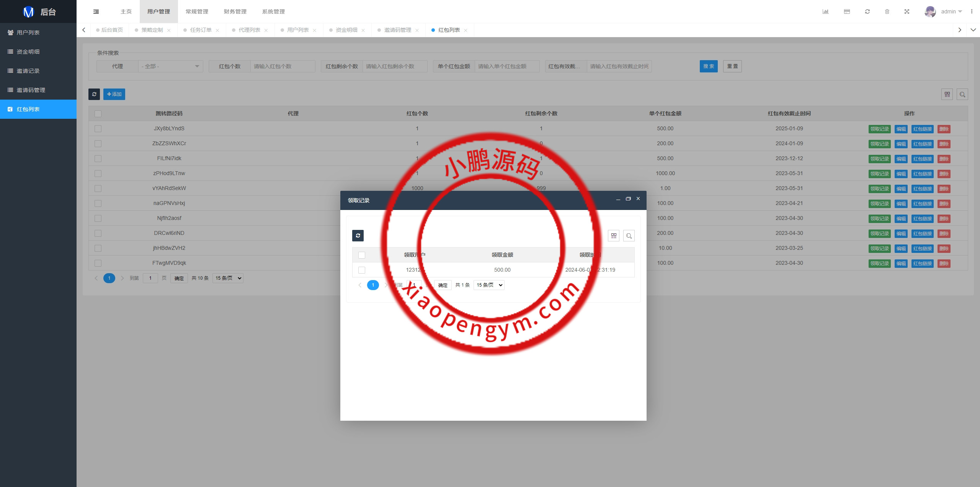Open column filter grid icon in dialog
980x487 pixels.
tap(613, 236)
